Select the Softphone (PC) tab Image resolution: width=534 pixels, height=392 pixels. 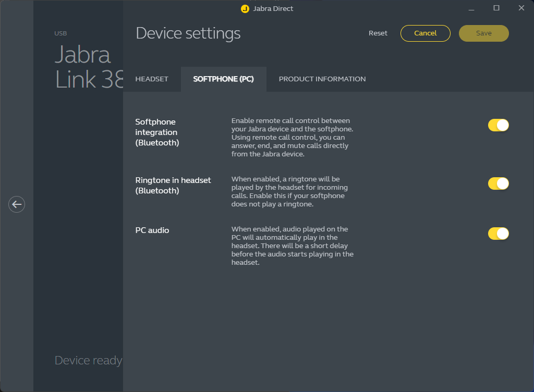(x=223, y=79)
